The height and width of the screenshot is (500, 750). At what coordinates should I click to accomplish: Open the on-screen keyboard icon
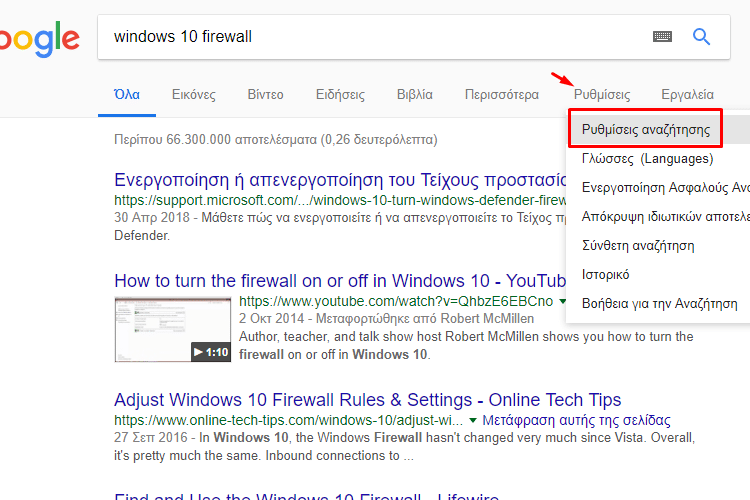pyautogui.click(x=662, y=36)
